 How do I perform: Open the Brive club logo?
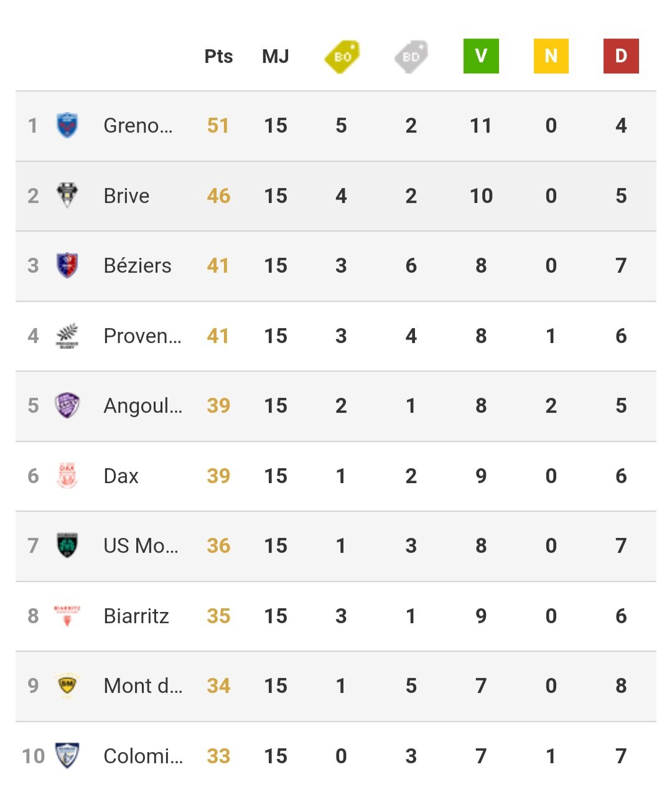(67, 195)
